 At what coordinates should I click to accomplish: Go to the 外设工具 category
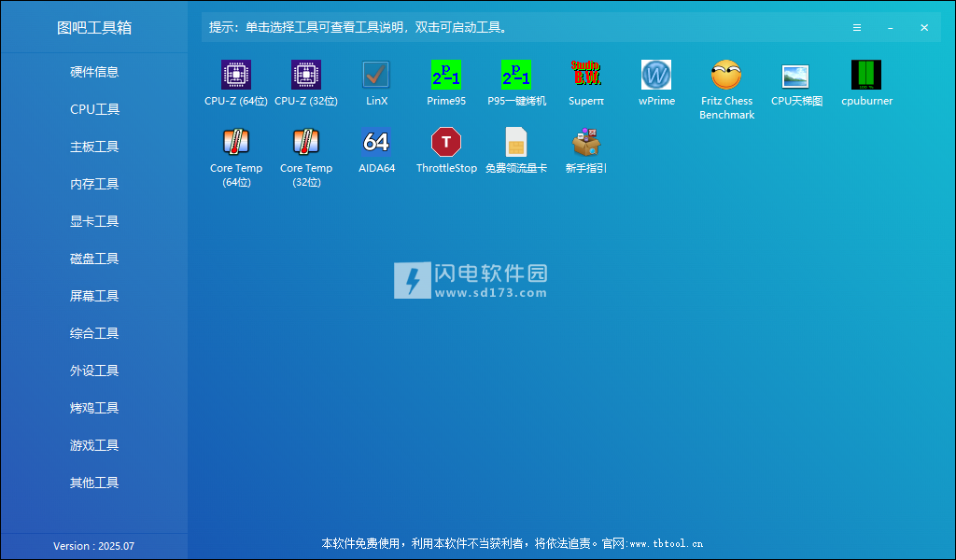pos(94,371)
